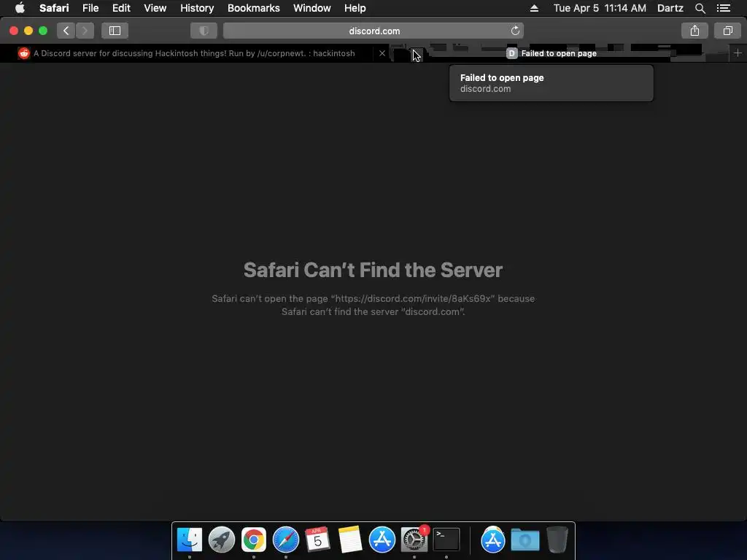Click the Tue Apr 5 11:14 AM clock
Image resolution: width=747 pixels, height=560 pixels.
coord(600,8)
